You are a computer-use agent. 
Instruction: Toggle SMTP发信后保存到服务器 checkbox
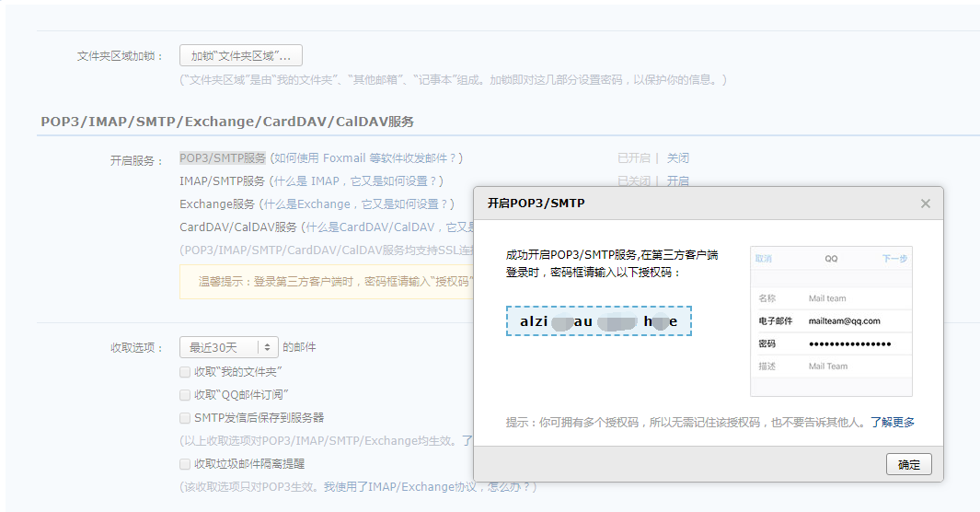click(x=185, y=418)
